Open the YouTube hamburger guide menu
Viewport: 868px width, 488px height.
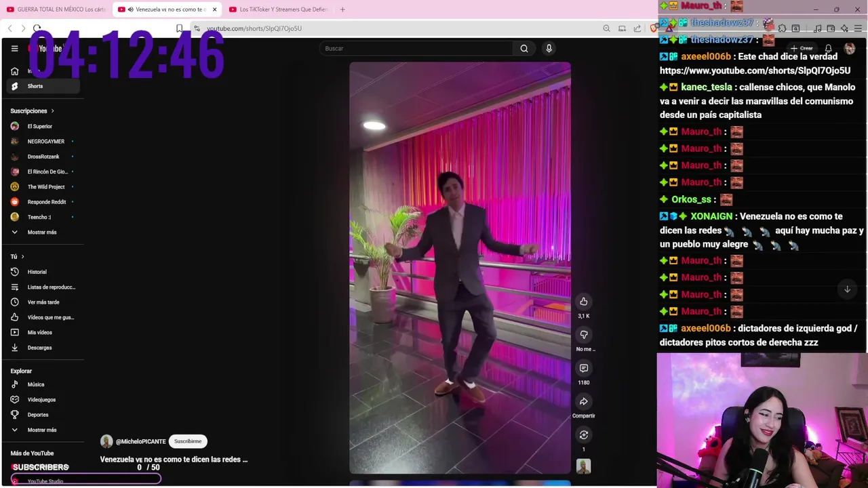tap(14, 48)
